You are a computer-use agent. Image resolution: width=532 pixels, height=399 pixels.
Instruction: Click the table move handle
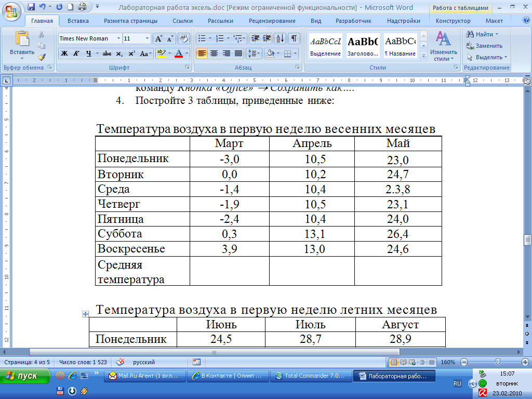tap(85, 314)
